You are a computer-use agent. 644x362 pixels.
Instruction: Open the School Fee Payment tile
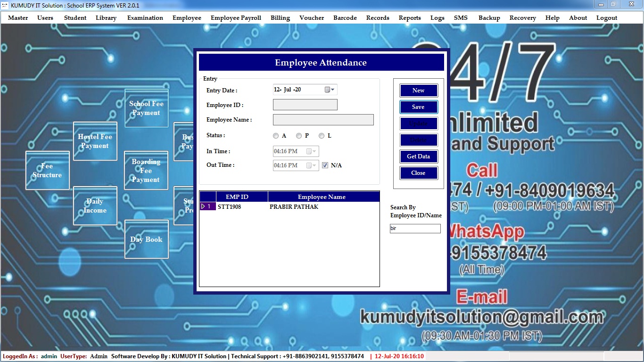[x=146, y=108]
